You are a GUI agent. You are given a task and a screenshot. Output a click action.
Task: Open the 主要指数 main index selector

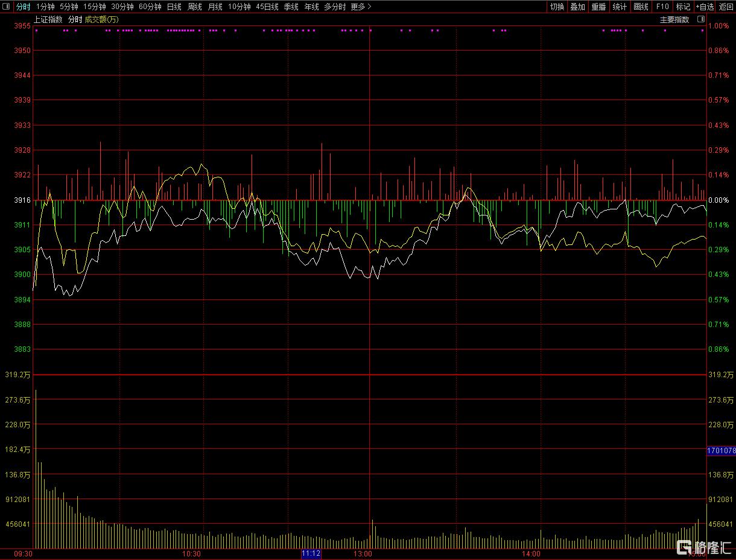pos(674,19)
